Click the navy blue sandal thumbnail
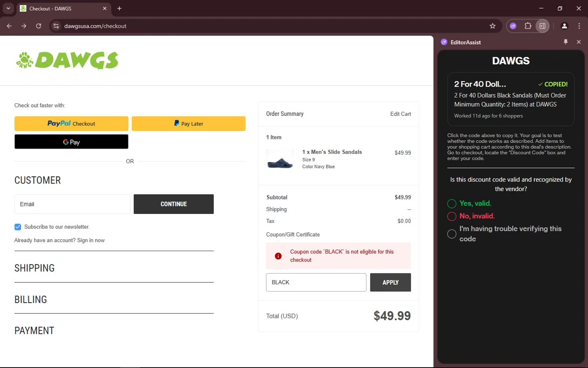The image size is (588, 368). point(280,159)
